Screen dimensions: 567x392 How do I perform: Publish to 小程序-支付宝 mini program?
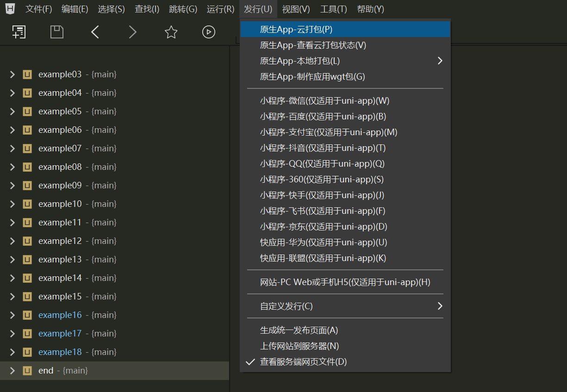345,132
